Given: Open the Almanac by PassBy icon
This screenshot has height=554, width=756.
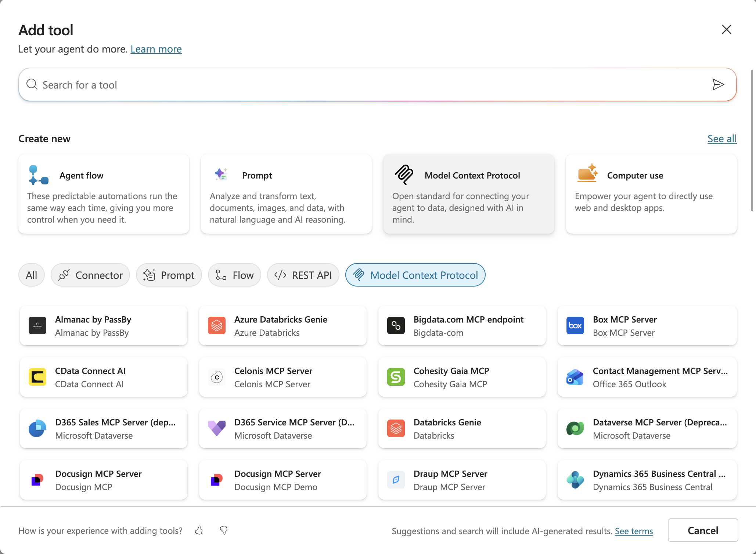Looking at the screenshot, I should pyautogui.click(x=37, y=325).
